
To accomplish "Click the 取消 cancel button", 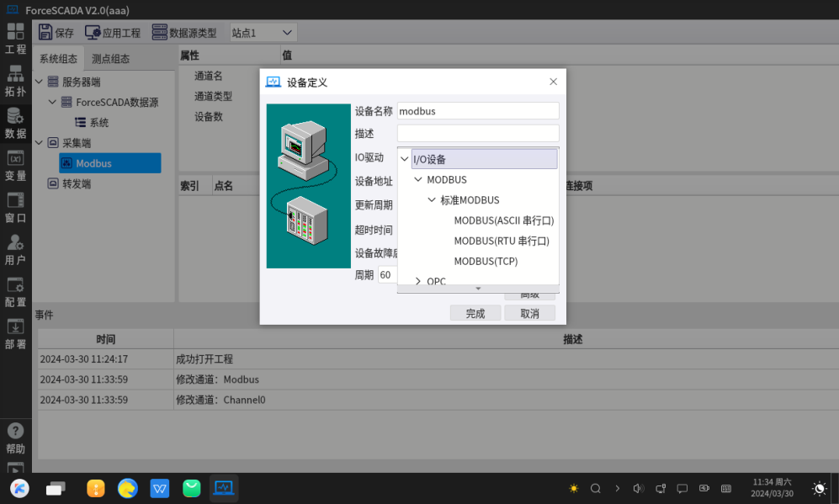I will click(x=529, y=313).
